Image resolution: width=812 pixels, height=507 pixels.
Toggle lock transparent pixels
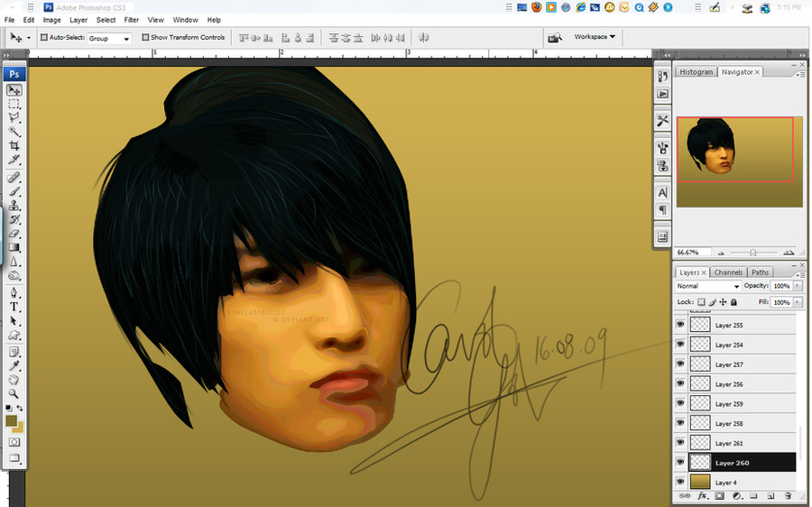[701, 302]
